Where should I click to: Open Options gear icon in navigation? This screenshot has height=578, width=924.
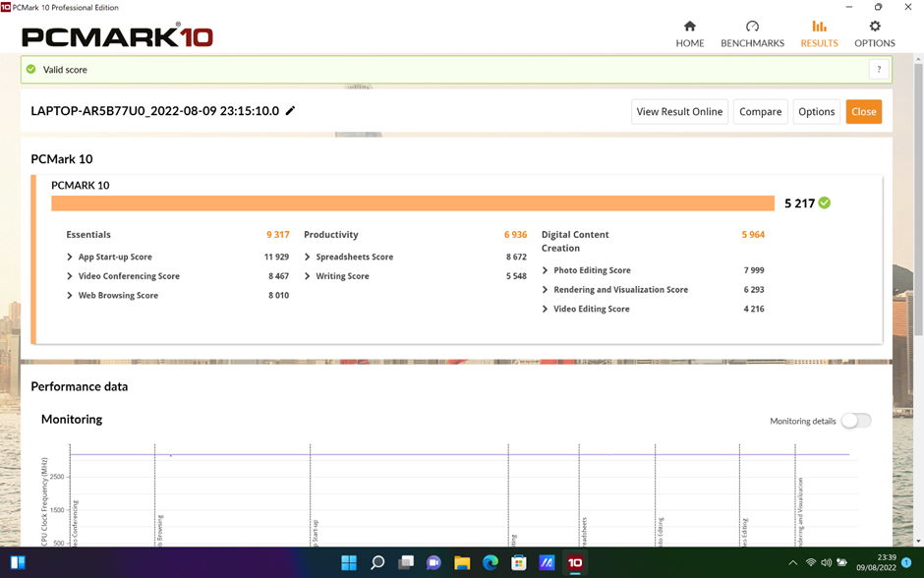click(874, 27)
